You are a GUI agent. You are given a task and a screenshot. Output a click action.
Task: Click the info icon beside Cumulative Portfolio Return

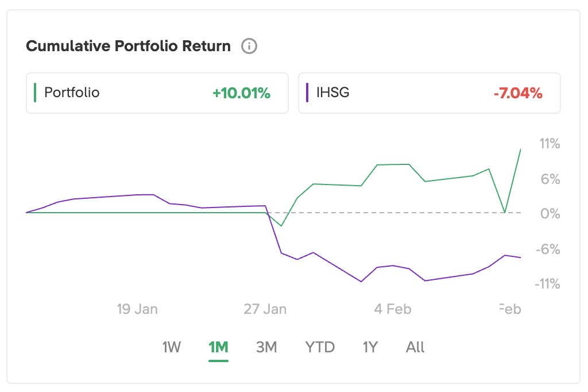pos(249,46)
